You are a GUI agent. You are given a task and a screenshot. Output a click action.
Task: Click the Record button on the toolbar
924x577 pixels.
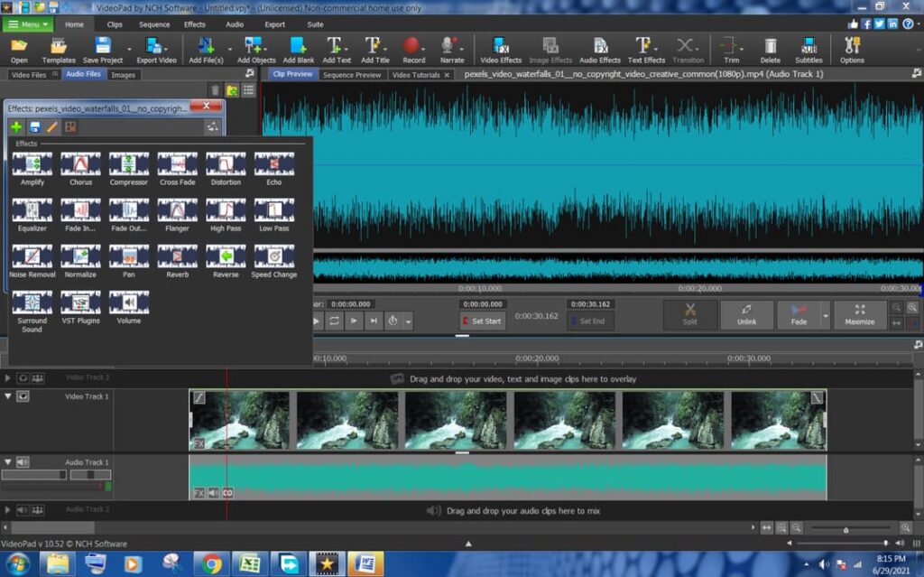point(411,49)
